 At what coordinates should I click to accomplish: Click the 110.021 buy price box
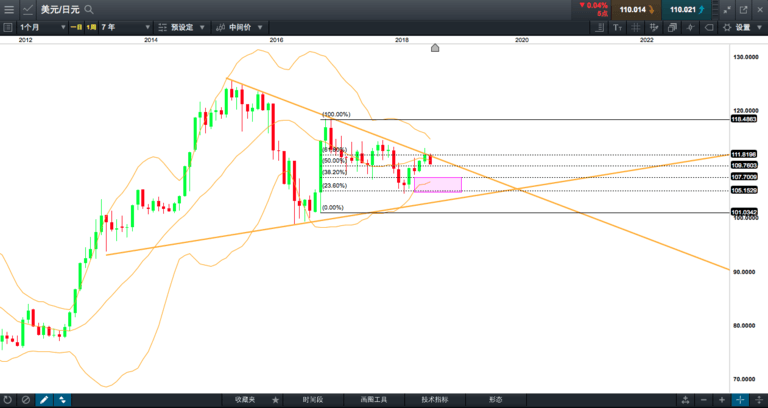pos(686,10)
